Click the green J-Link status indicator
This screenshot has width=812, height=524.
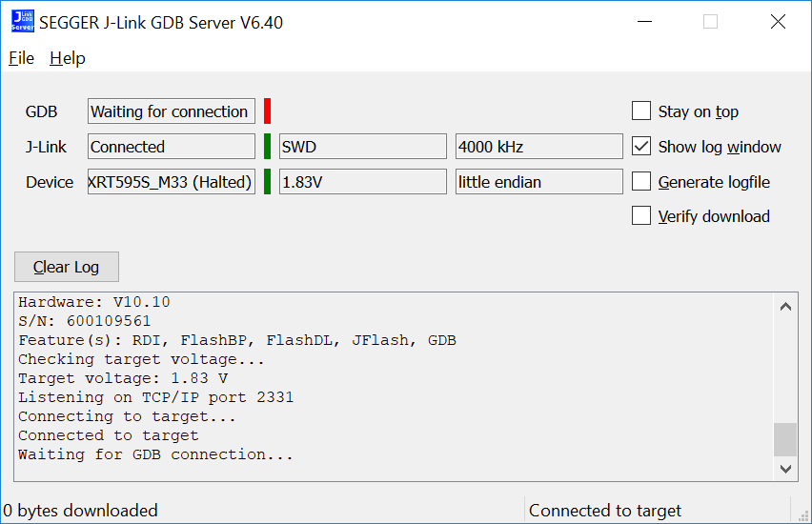pos(268,147)
